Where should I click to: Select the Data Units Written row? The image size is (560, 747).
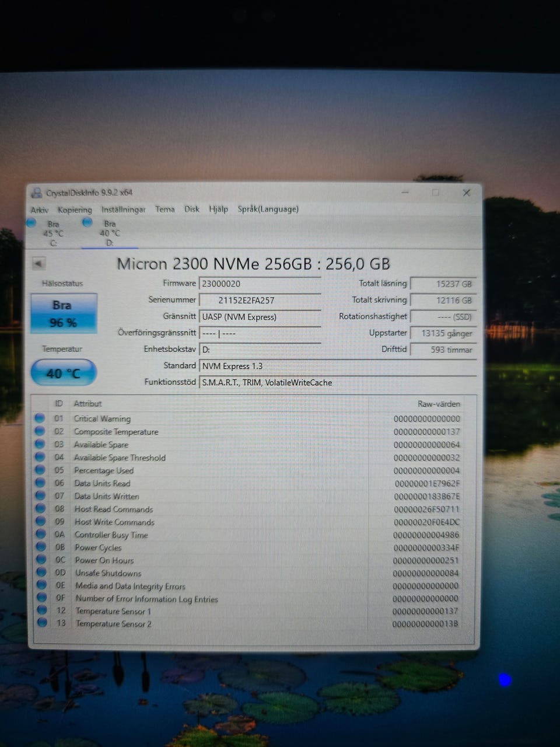[248, 496]
